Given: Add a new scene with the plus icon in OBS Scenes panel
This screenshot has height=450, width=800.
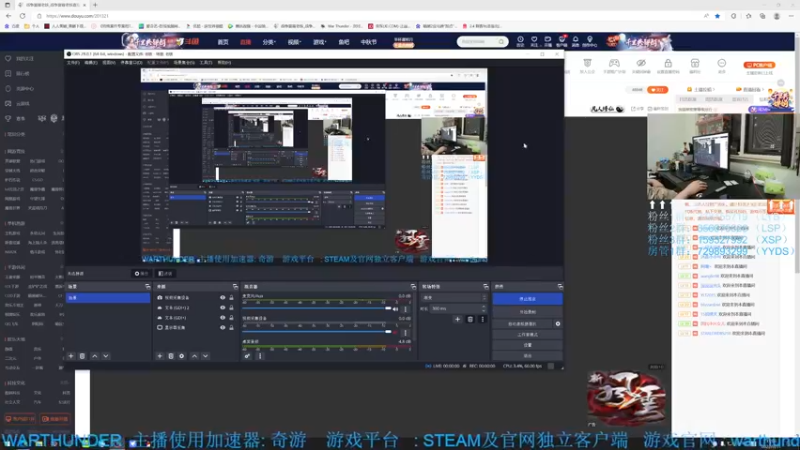Looking at the screenshot, I should tap(71, 356).
